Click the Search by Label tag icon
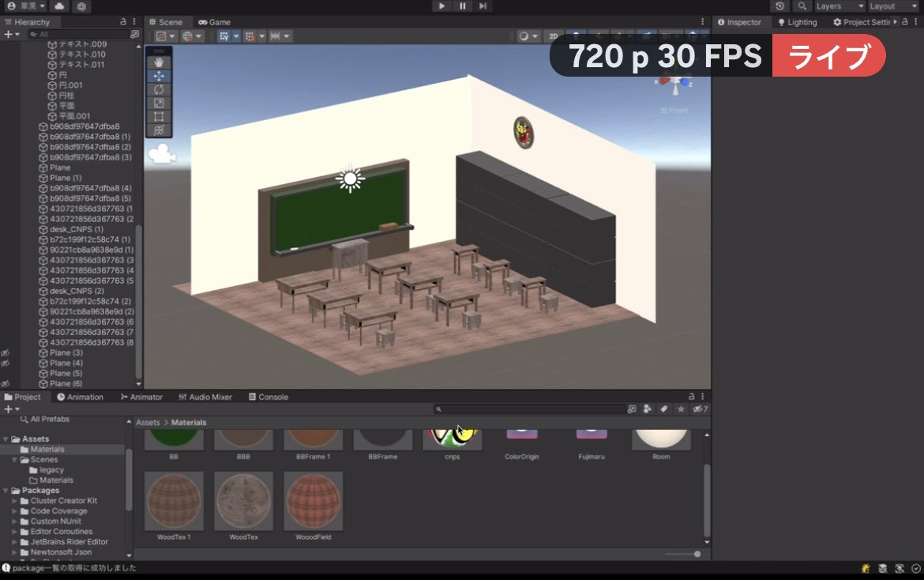 coord(663,409)
